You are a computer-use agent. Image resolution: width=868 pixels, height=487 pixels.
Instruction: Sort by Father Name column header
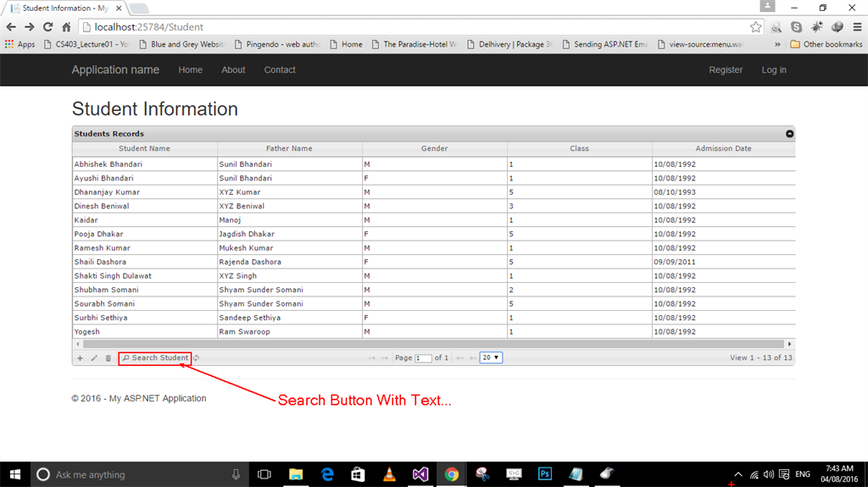[290, 148]
